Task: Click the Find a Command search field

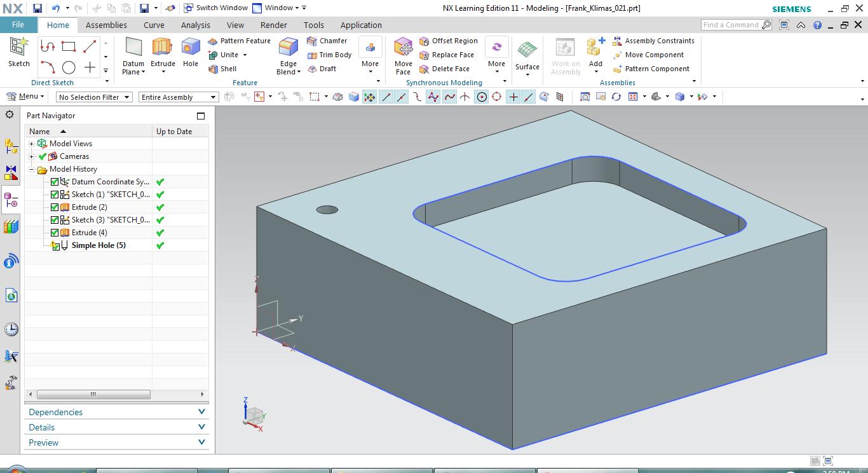Action: (731, 25)
